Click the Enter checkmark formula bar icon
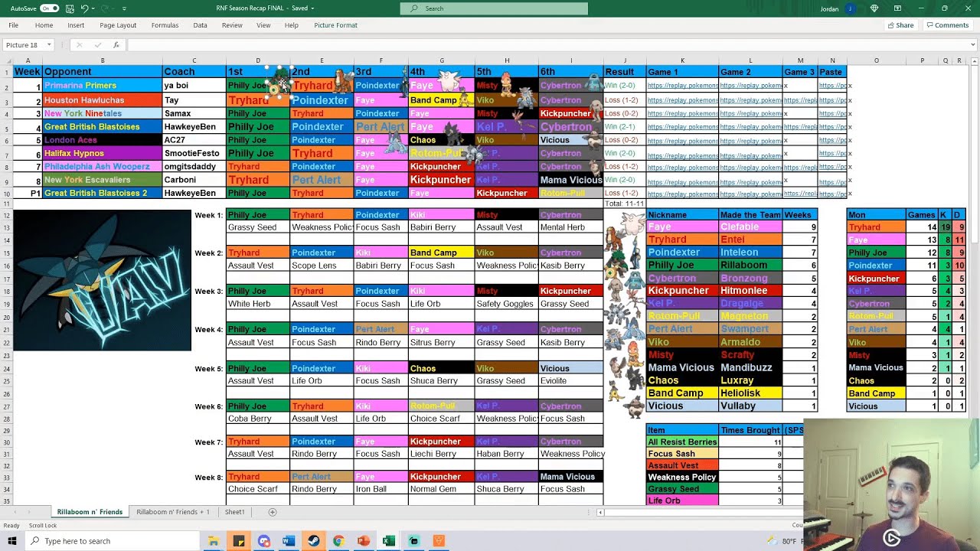980x551 pixels. click(x=97, y=45)
